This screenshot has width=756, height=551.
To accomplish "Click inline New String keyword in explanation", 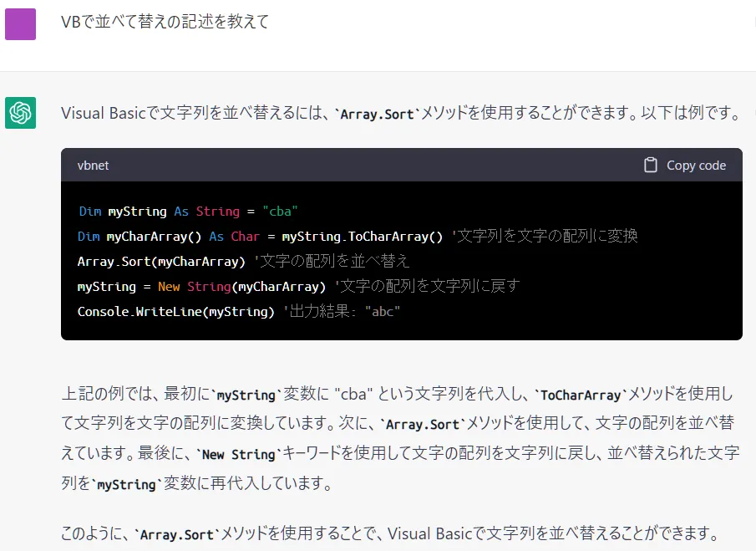I will [x=238, y=455].
